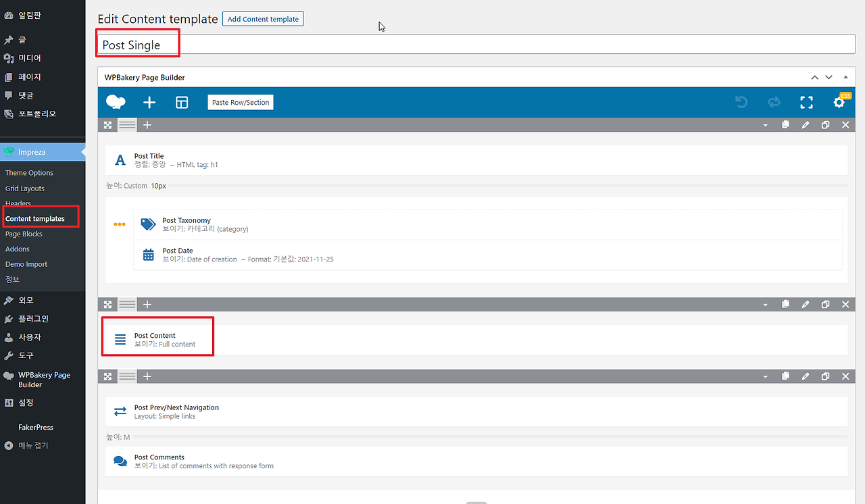Edit the Post Content row with pencil icon
The width and height of the screenshot is (865, 504).
point(806,305)
